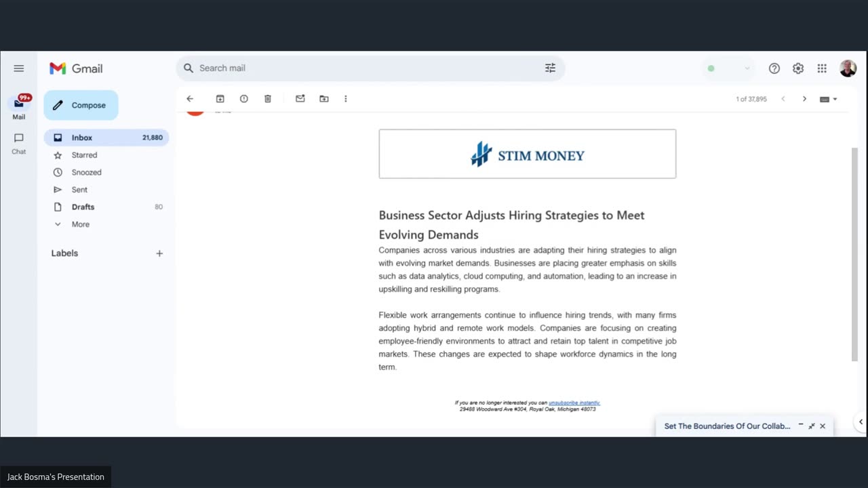Click the 29488 Woodward Ave address text
The image size is (868, 488).
pyautogui.click(x=528, y=409)
